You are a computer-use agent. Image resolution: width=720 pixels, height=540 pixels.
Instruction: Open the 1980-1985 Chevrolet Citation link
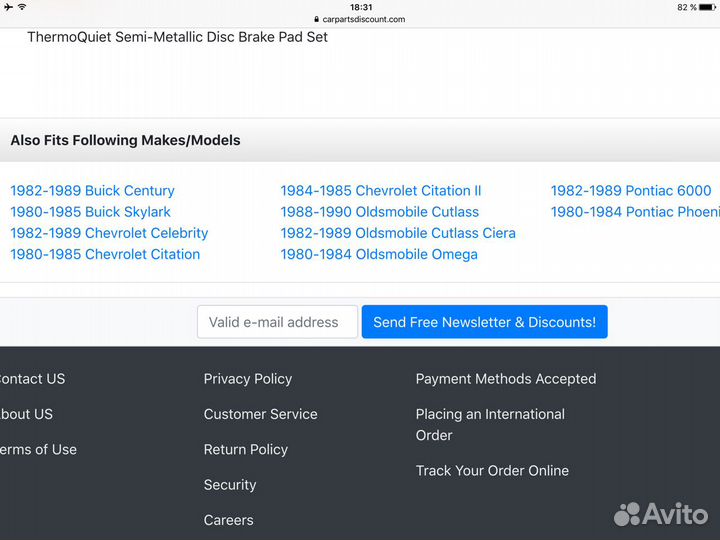point(105,254)
